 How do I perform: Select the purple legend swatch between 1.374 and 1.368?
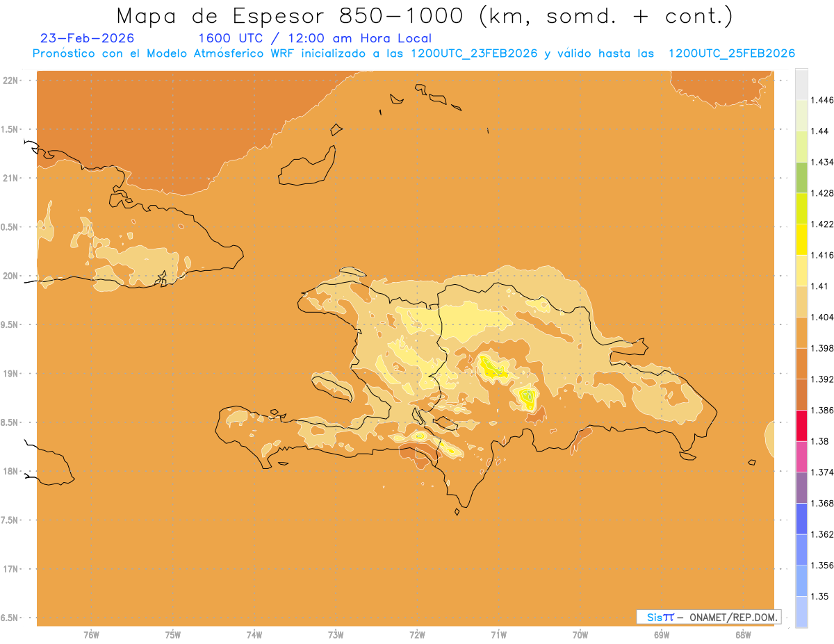[801, 488]
